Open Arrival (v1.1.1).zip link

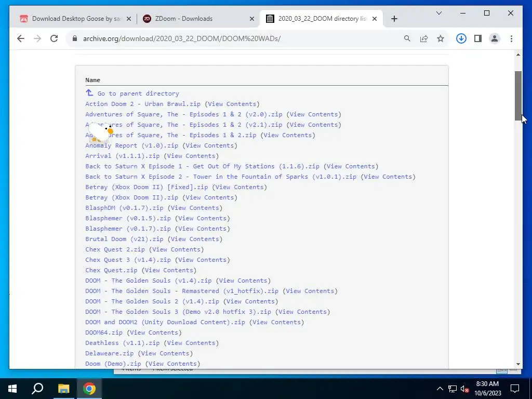(123, 156)
